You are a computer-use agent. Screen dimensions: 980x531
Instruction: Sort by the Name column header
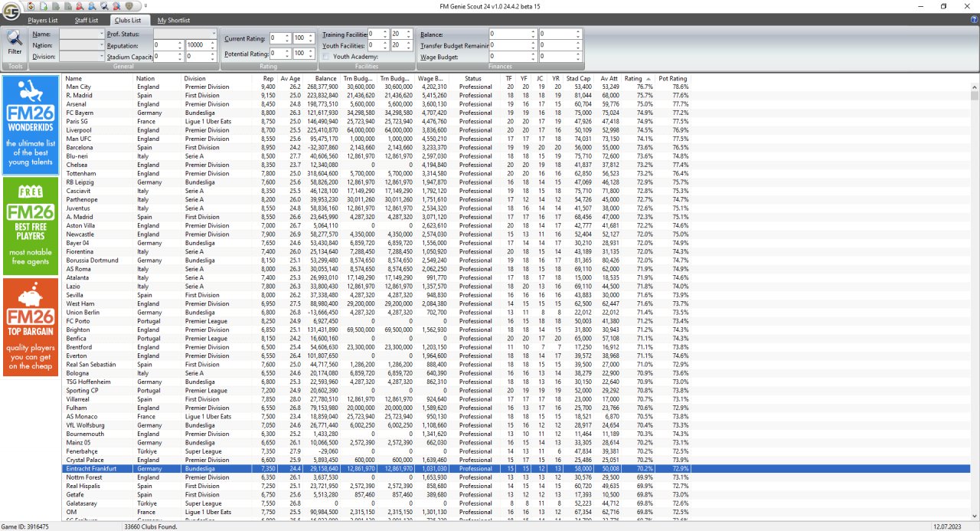[x=98, y=78]
